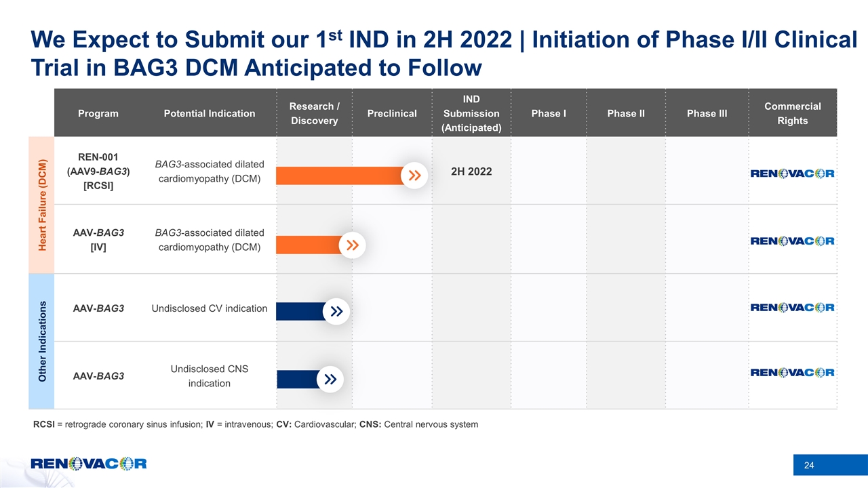Click the Phase I column header
Image resolution: width=868 pixels, height=488 pixels.
(x=549, y=113)
